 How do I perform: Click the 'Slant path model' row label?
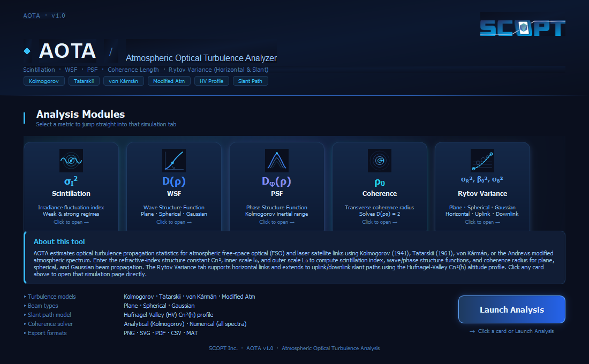(x=49, y=315)
